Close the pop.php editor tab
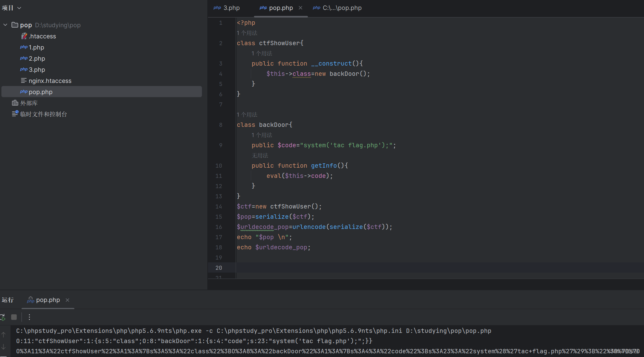The width and height of the screenshot is (644, 357). [300, 8]
